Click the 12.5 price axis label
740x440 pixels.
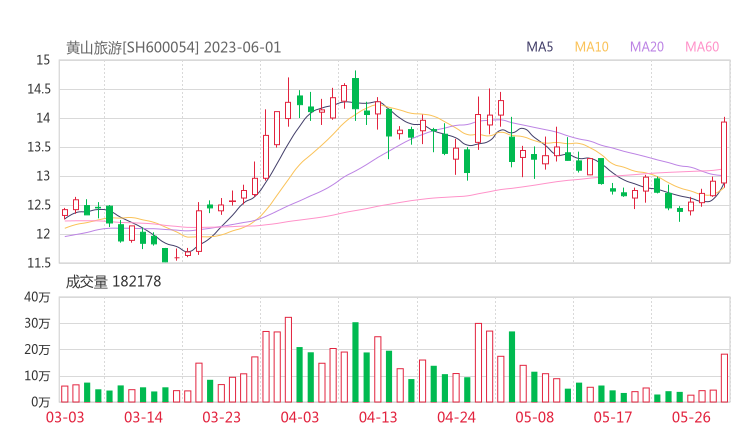tap(39, 205)
